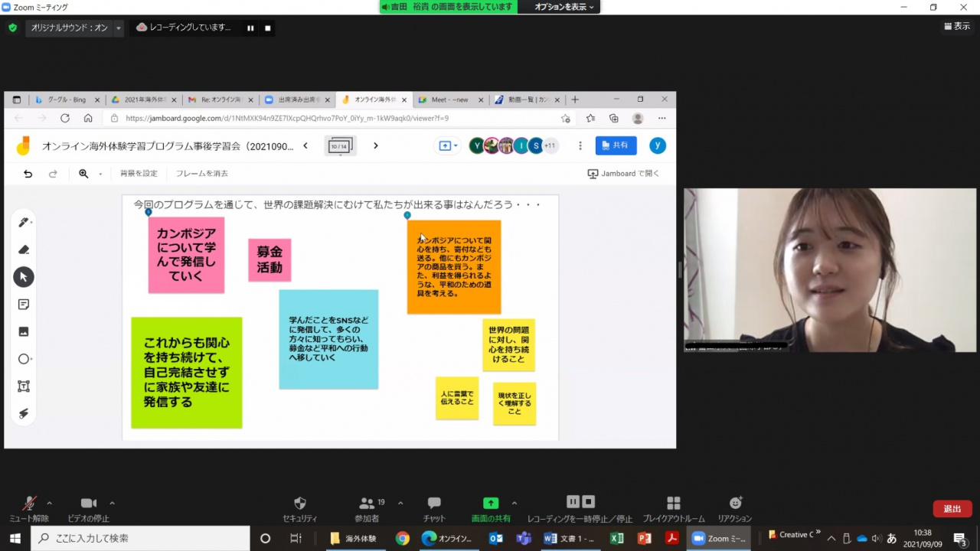Click the red 退出 leave button
This screenshot has width=980, height=551.
(x=952, y=509)
